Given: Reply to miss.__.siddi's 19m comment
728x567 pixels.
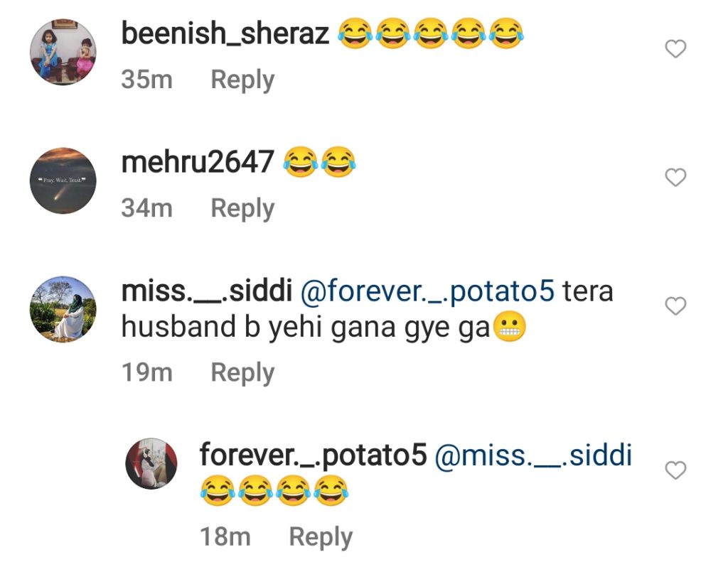Looking at the screenshot, I should 242,372.
